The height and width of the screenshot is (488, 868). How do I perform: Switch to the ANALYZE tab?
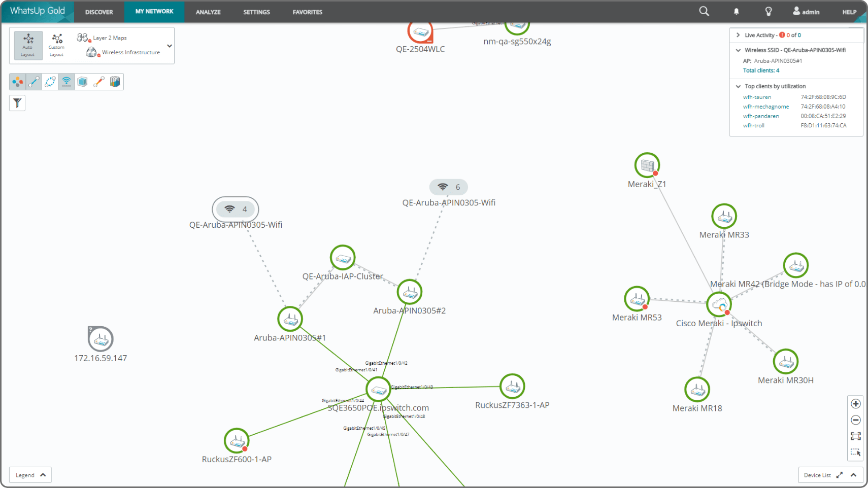[x=208, y=12]
